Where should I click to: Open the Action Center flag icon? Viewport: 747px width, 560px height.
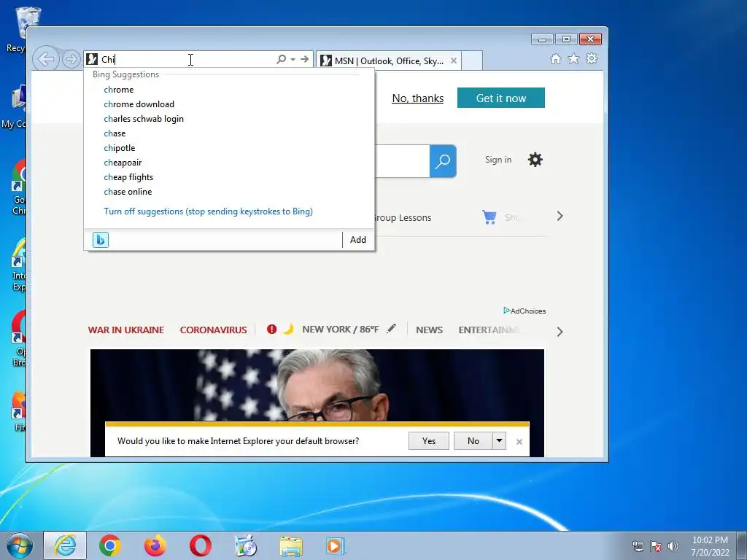656,546
